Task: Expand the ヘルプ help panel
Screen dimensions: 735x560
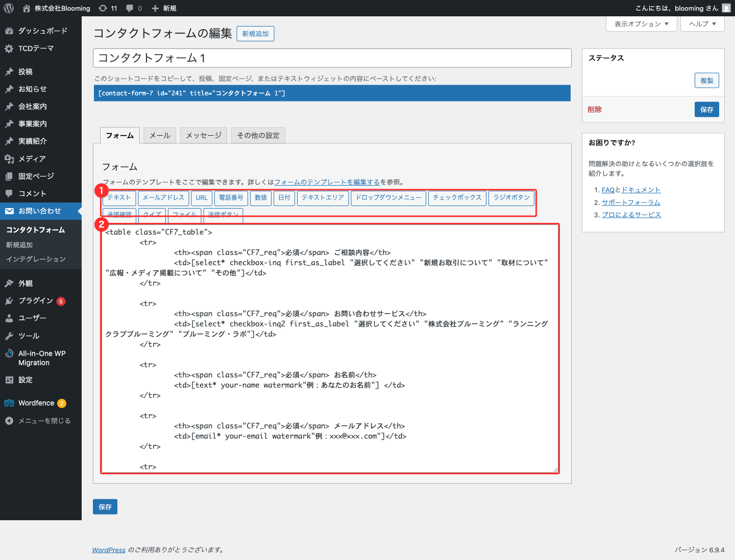Action: (x=702, y=24)
